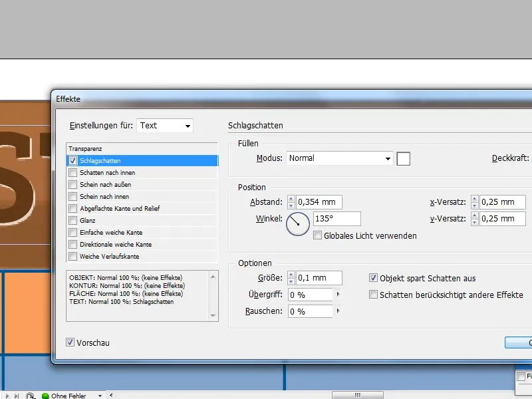Toggle the Vorschau preview checkbox
Image resolution: width=532 pixels, height=399 pixels.
pos(70,342)
